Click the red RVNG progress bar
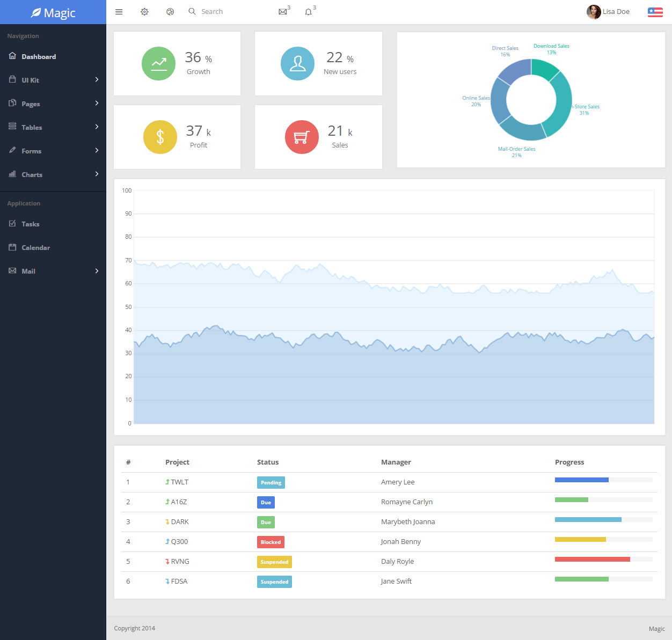 pos(593,559)
